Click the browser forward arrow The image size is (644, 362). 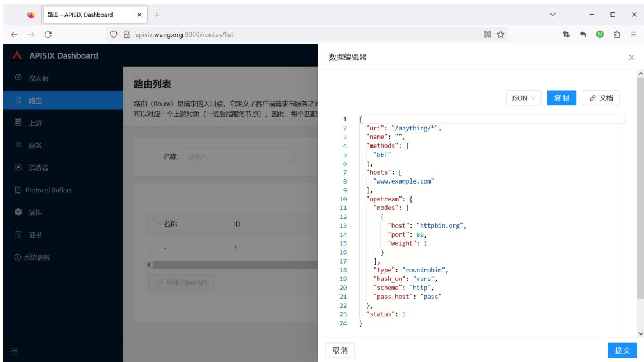coord(31,35)
